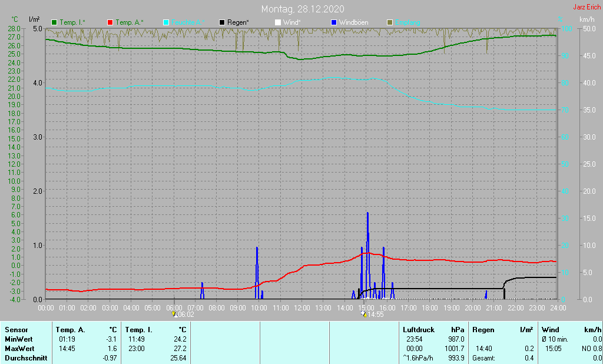
Task: Toggle the white Wind legend box
Action: click(278, 22)
